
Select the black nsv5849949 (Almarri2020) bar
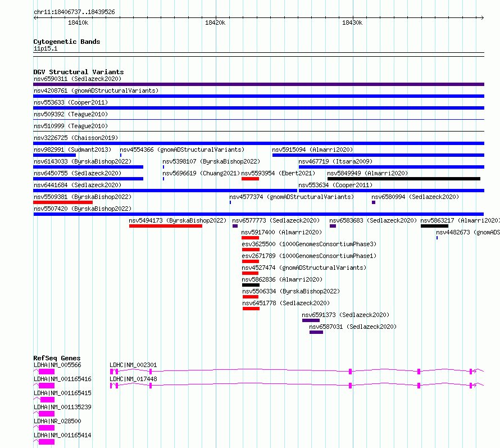pyautogui.click(x=404, y=179)
